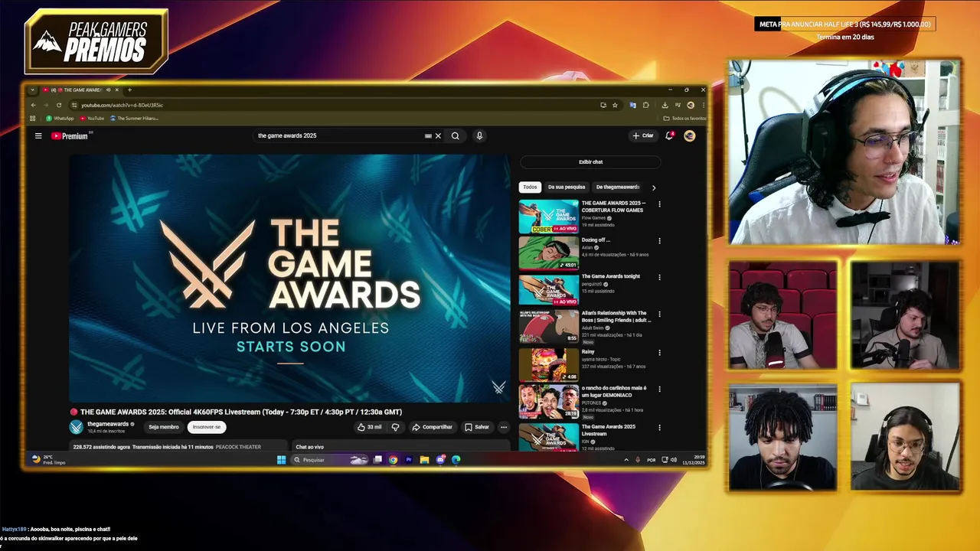Image resolution: width=980 pixels, height=551 pixels.
Task: Open Chrome from the taskbar
Action: [393, 459]
